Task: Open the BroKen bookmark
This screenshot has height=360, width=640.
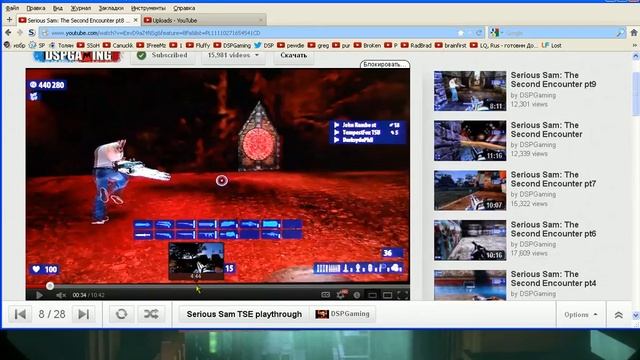Action: pos(367,45)
